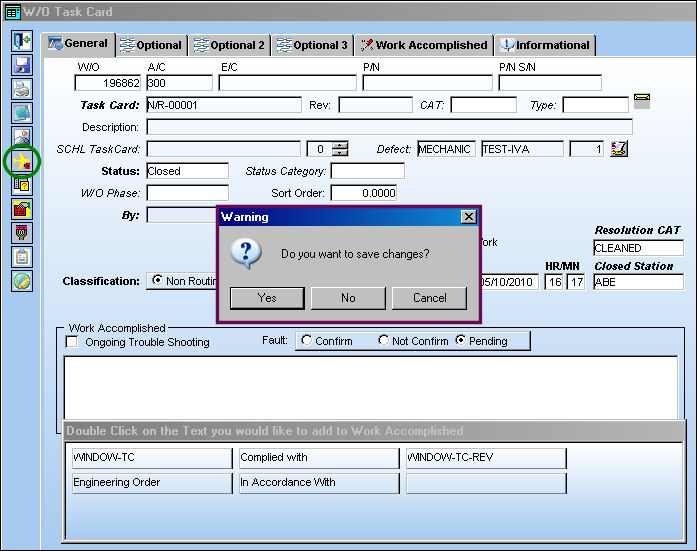Click the Defect field showing MECHANIC
Image resolution: width=697 pixels, height=551 pixels.
click(446, 149)
